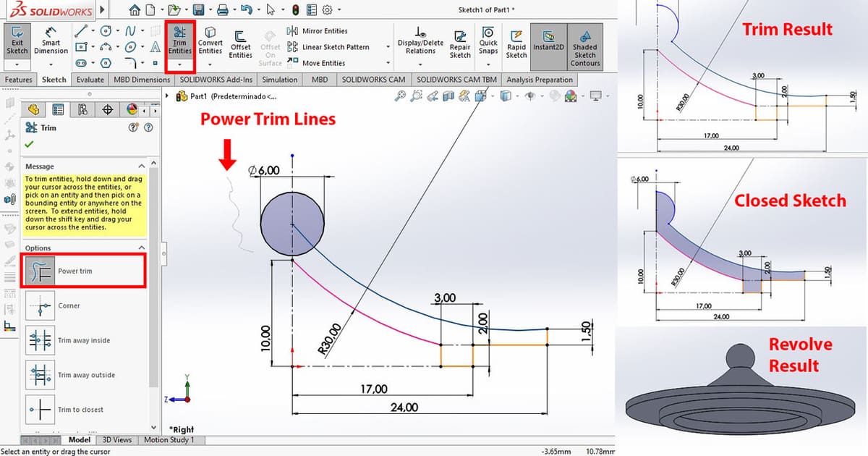The image size is (868, 456).
Task: Open Convert Entities dropdown arrow
Action: click(x=210, y=64)
